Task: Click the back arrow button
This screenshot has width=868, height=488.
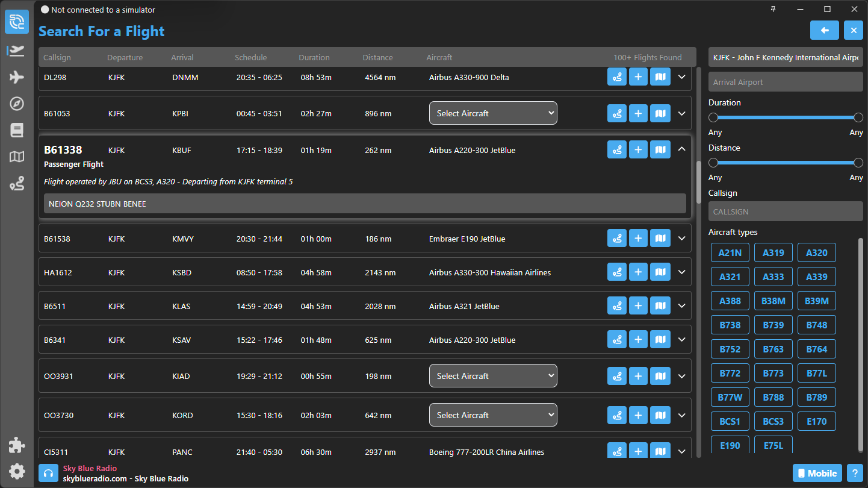Action: (825, 30)
